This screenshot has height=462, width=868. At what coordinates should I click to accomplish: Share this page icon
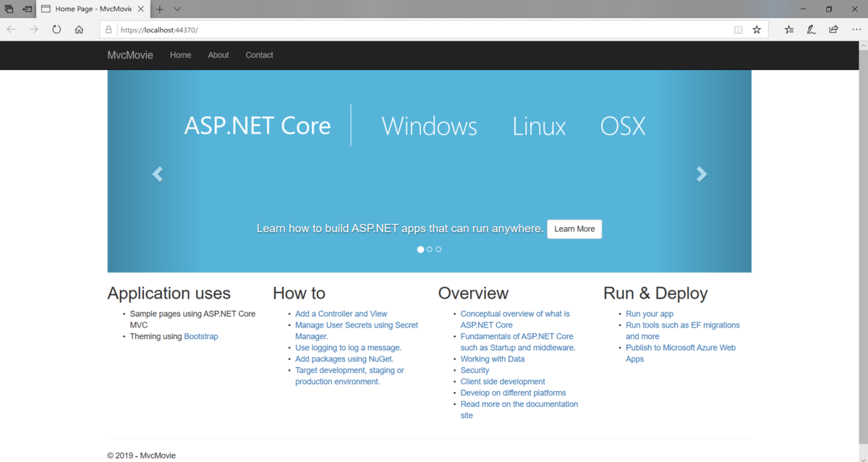(834, 30)
